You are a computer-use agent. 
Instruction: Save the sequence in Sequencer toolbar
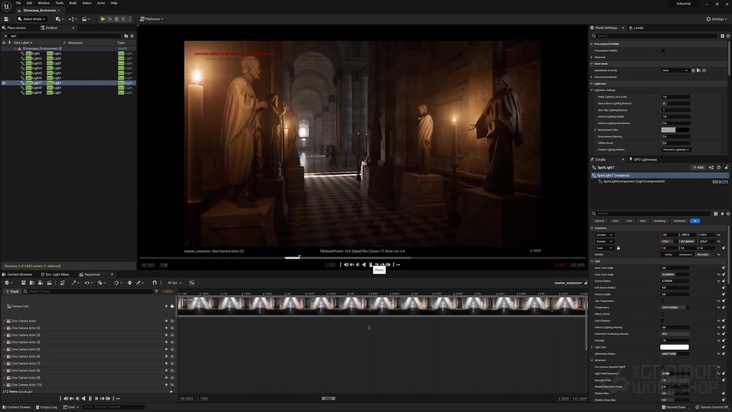[23, 283]
